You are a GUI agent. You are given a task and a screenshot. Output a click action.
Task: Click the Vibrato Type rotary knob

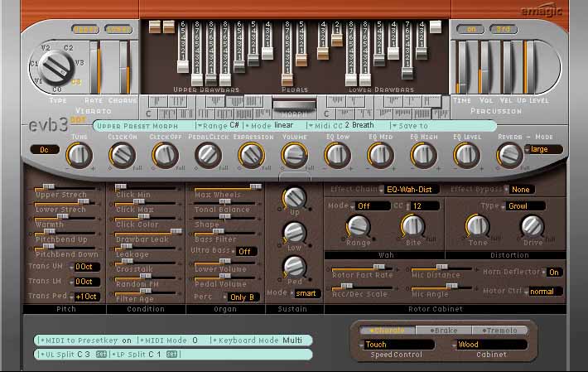tap(56, 68)
